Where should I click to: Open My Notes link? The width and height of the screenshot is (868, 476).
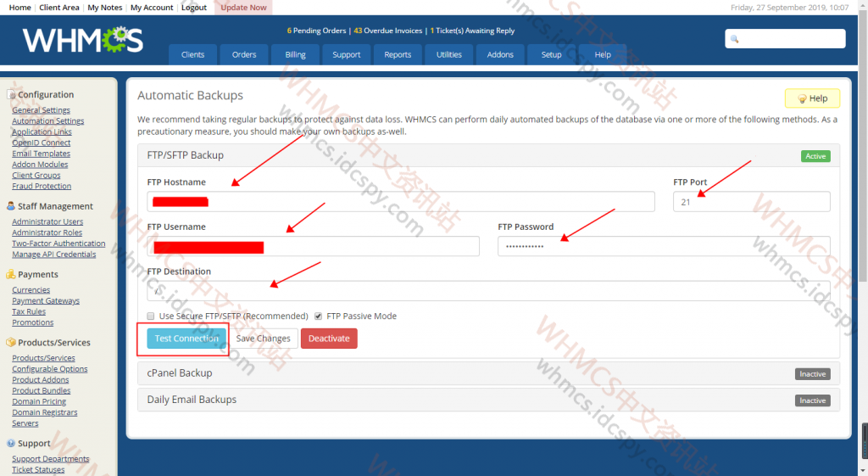(x=104, y=7)
